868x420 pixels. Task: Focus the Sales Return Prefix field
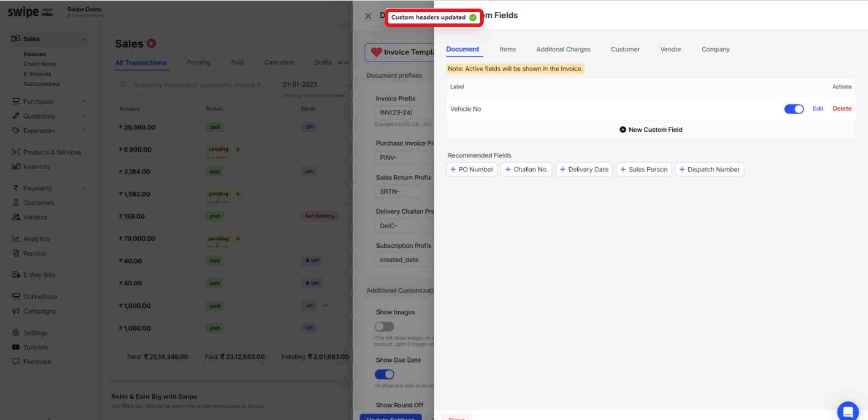click(404, 191)
